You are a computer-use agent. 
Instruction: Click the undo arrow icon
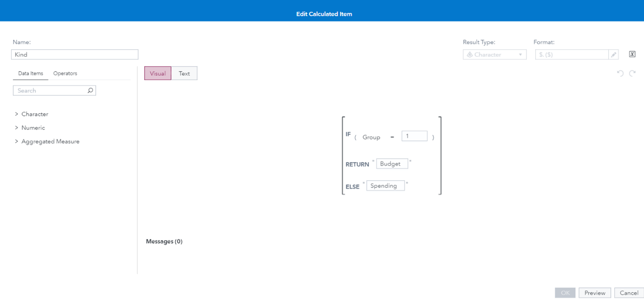619,73
